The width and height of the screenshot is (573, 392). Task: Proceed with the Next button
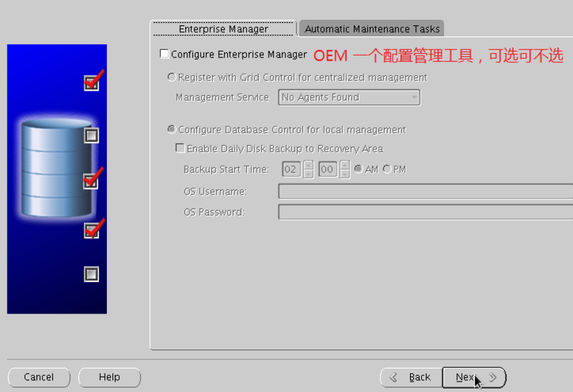tap(474, 377)
